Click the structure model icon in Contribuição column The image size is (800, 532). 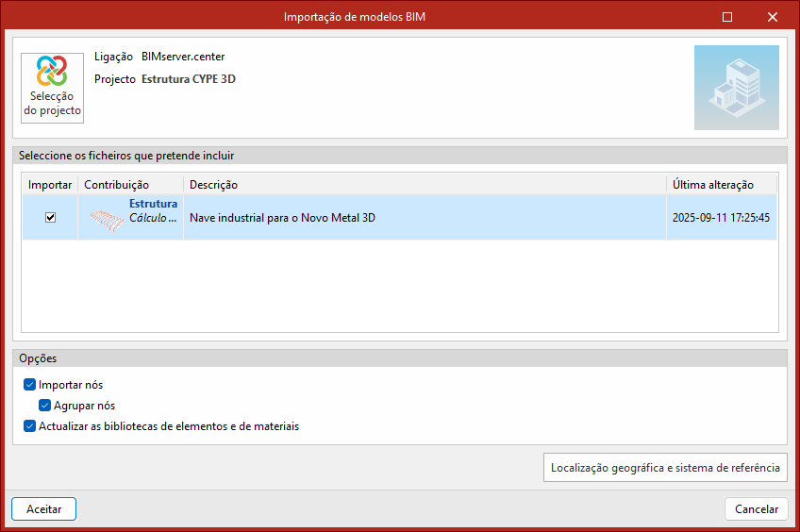pyautogui.click(x=106, y=220)
